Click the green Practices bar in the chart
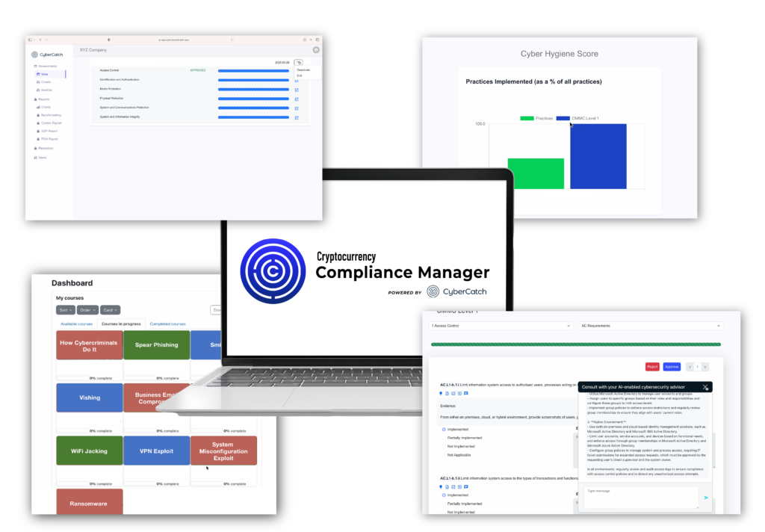 (x=536, y=173)
